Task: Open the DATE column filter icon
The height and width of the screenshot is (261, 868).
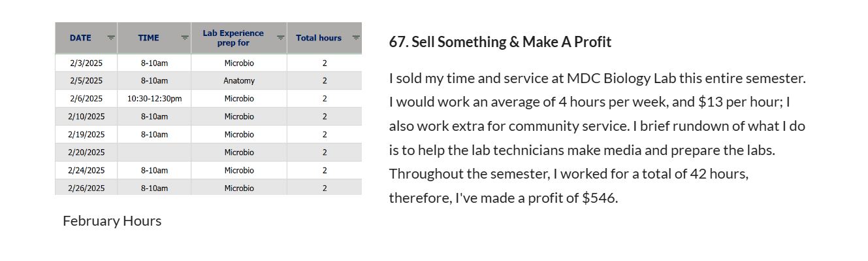Action: (110, 38)
